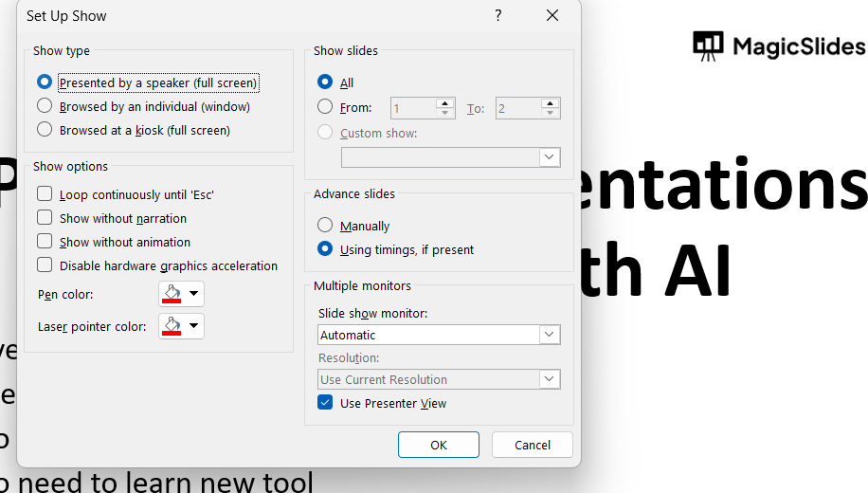Screen dimensions: 868x493
Task: Click the Laser pointer red swatch icon
Action: coord(172,326)
